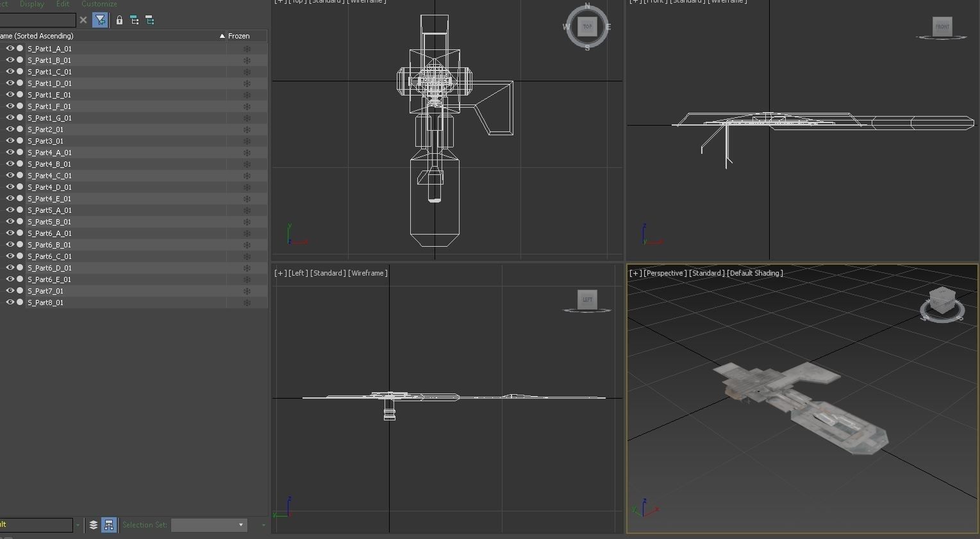This screenshot has width=980, height=539.
Task: Open the Left viewport [+] menu
Action: pos(280,273)
